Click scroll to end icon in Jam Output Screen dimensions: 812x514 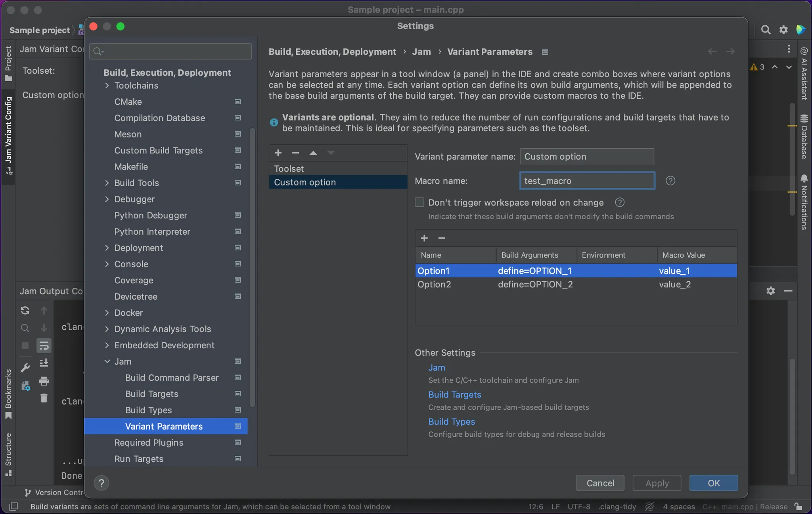[44, 363]
